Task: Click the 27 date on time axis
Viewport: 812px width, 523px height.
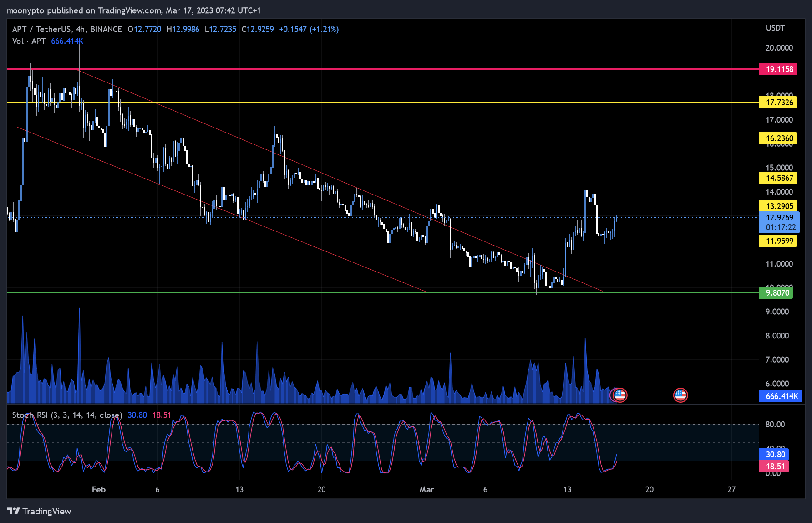Action: (x=731, y=489)
